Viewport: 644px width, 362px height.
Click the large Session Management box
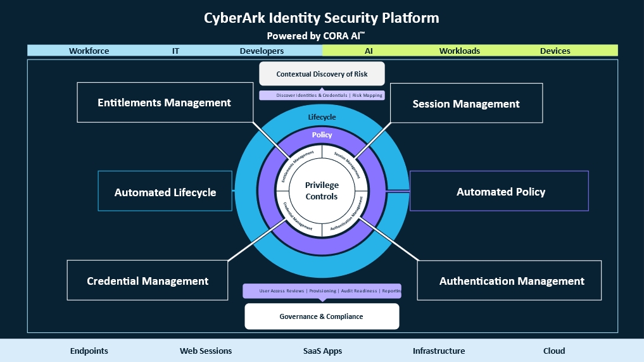pos(466,104)
